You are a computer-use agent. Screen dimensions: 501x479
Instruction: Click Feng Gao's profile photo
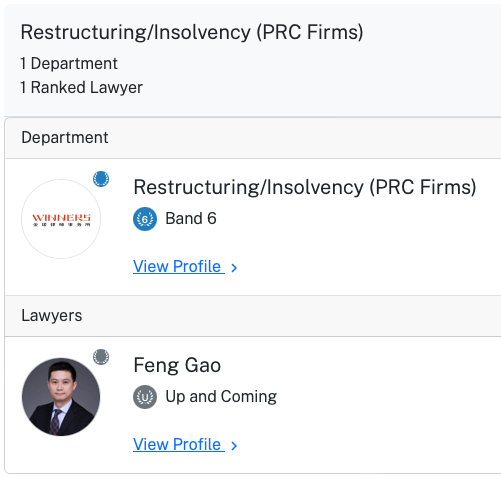[61, 397]
